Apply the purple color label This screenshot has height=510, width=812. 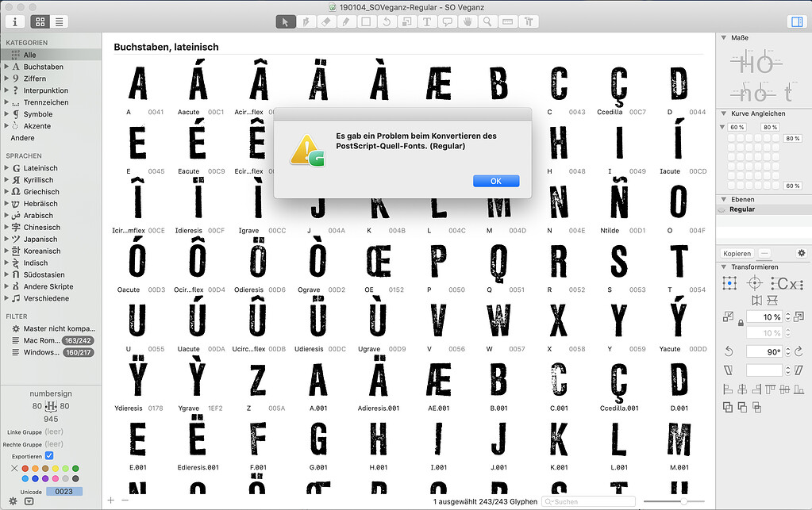(x=45, y=479)
